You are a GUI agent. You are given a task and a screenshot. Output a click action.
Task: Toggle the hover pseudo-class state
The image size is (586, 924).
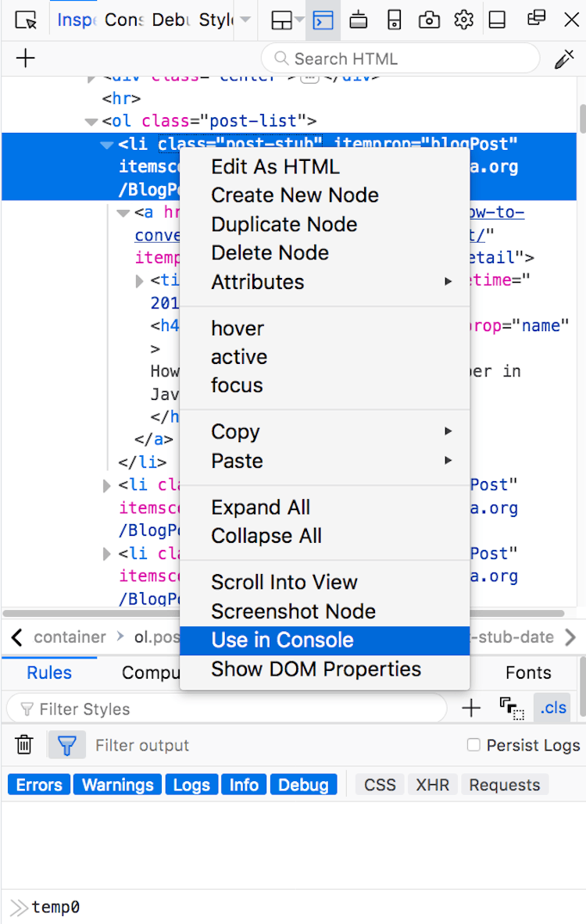[x=236, y=328]
